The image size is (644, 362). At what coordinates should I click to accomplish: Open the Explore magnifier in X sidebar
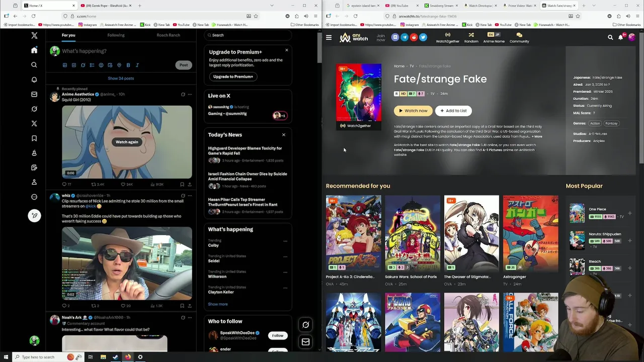[x=34, y=65]
